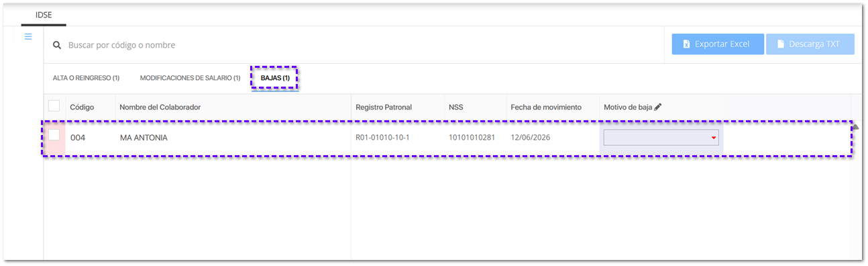Open the Alta o Reingreso (1) tab
Screen dimensions: 868x266
coord(86,78)
